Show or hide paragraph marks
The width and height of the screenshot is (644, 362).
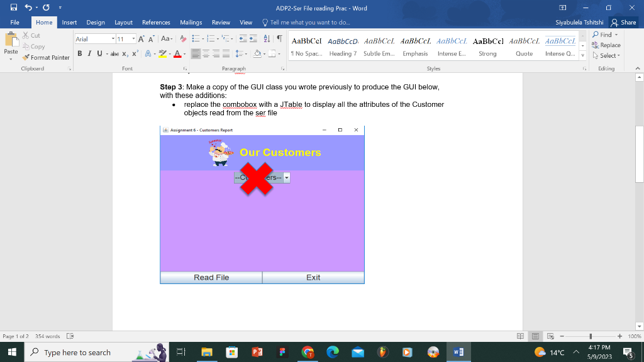(x=279, y=39)
